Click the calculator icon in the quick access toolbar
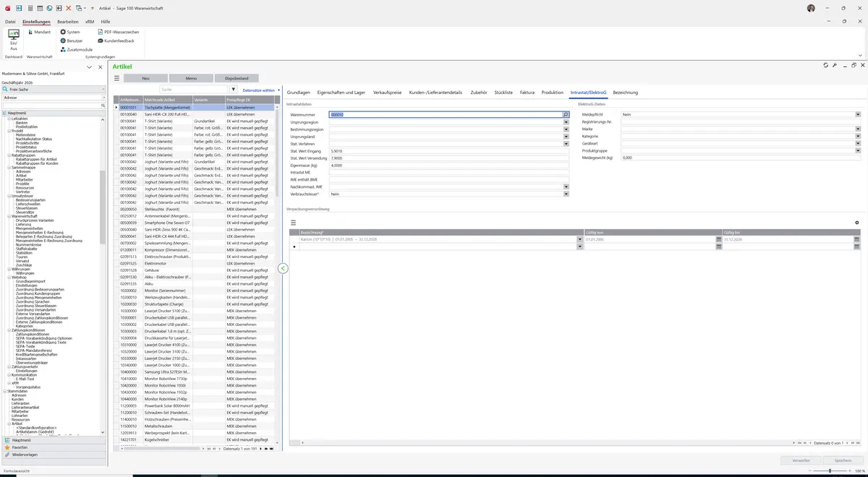Image resolution: width=868 pixels, height=477 pixels. click(x=29, y=8)
